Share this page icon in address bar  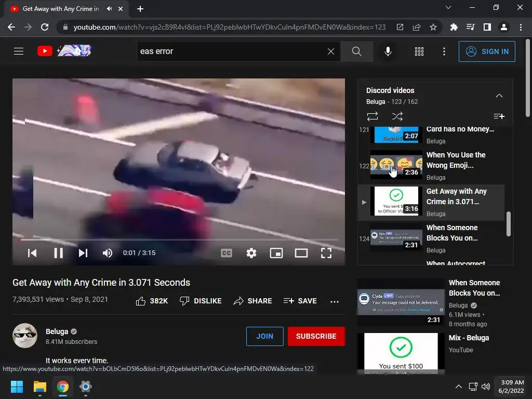417,27
